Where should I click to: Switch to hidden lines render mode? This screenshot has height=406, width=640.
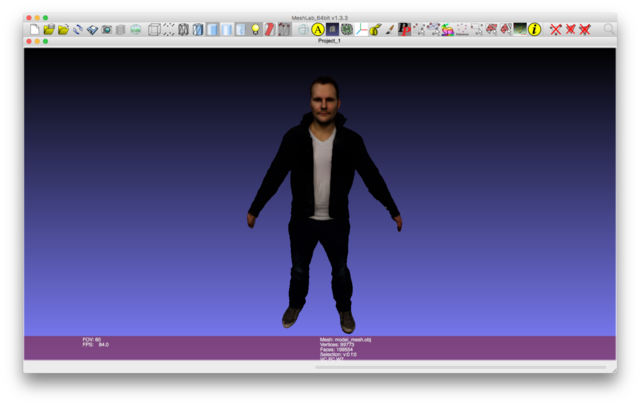coord(198,29)
